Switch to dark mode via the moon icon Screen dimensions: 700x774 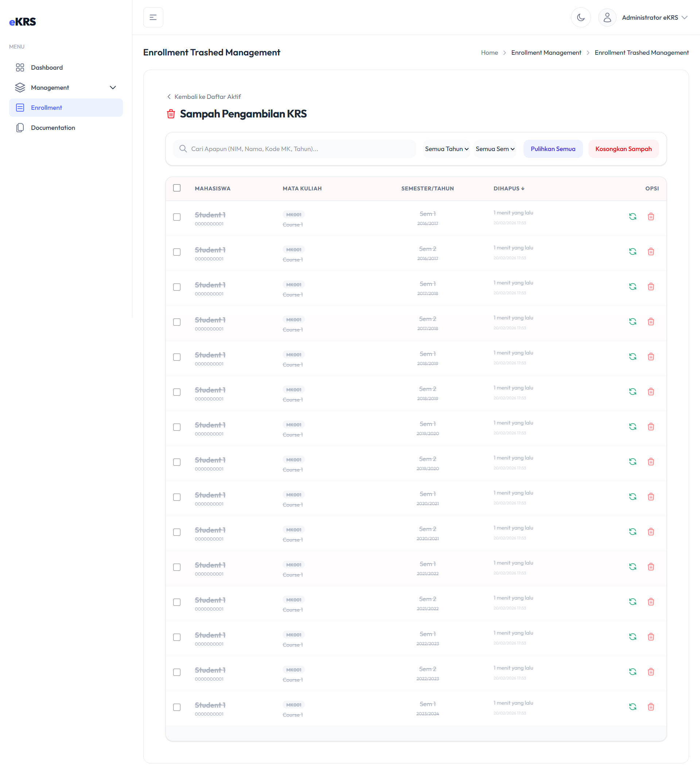(x=581, y=17)
